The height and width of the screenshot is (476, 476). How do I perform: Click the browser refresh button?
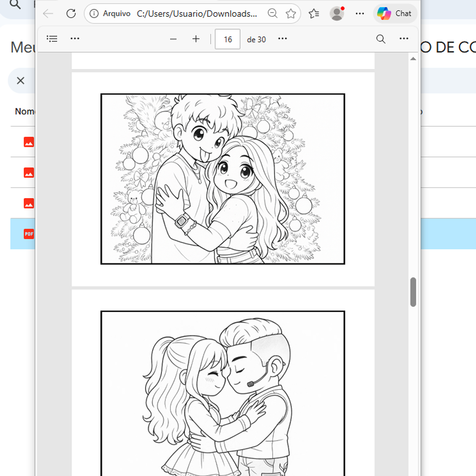(x=71, y=14)
